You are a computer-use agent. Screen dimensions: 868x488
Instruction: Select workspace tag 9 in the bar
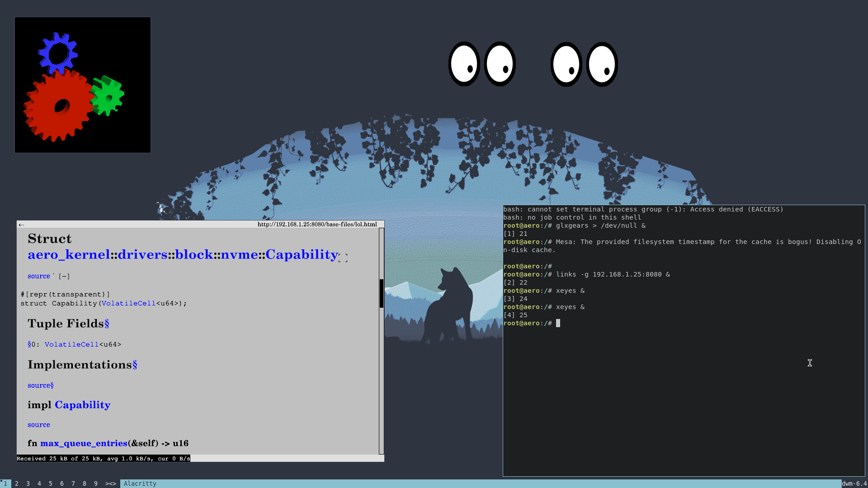point(95,483)
